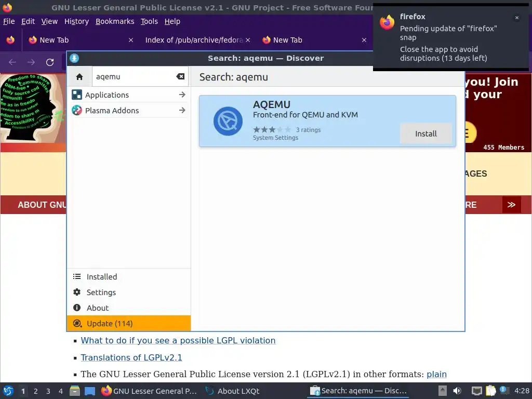Switch to virtual desktop 2

[35, 391]
